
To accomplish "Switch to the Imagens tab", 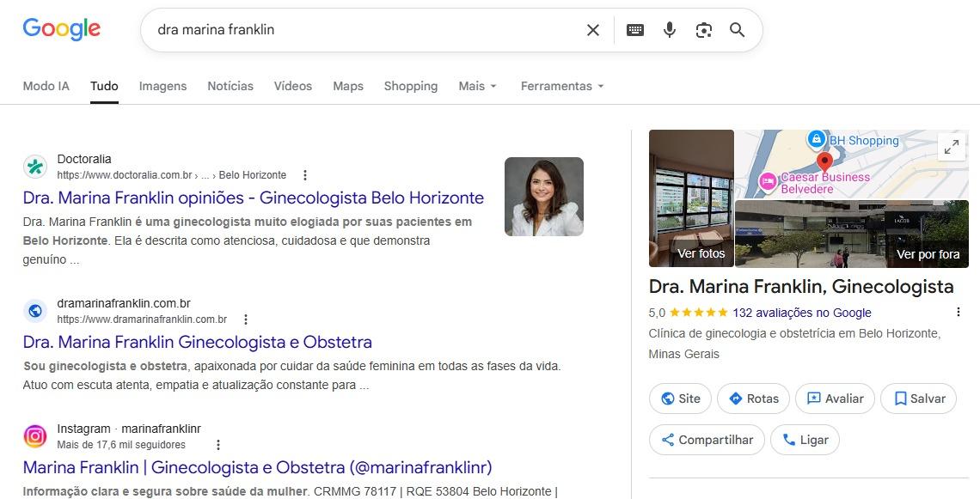I will (162, 86).
